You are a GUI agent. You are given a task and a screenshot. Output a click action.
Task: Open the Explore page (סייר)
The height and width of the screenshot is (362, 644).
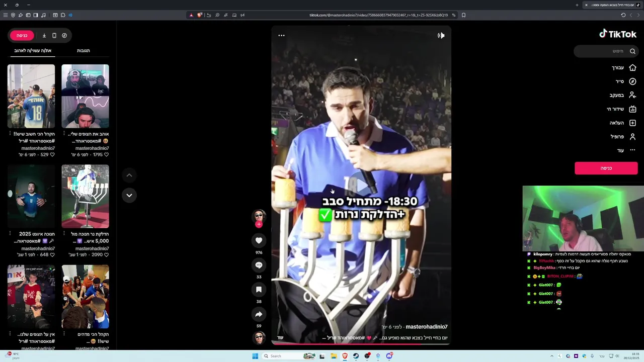626,81
